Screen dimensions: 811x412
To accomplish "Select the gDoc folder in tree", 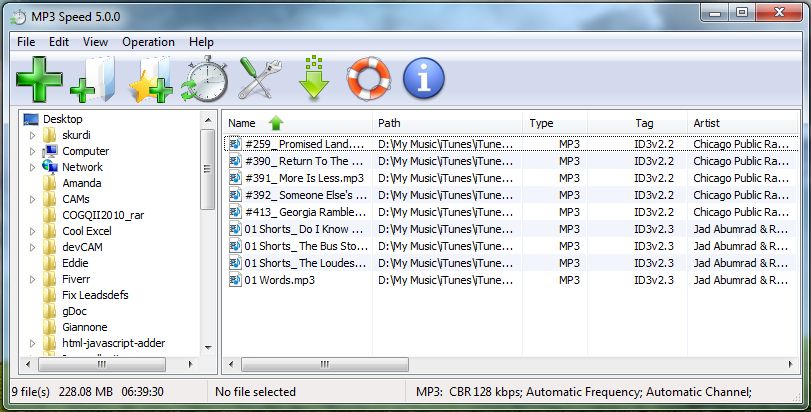I will 74,311.
